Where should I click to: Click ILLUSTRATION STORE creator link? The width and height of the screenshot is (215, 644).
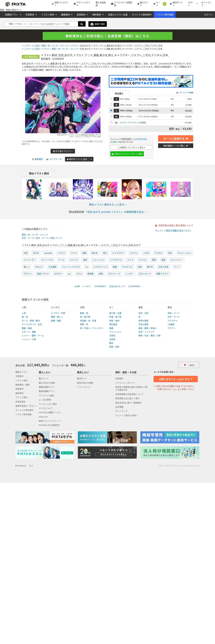(129, 140)
